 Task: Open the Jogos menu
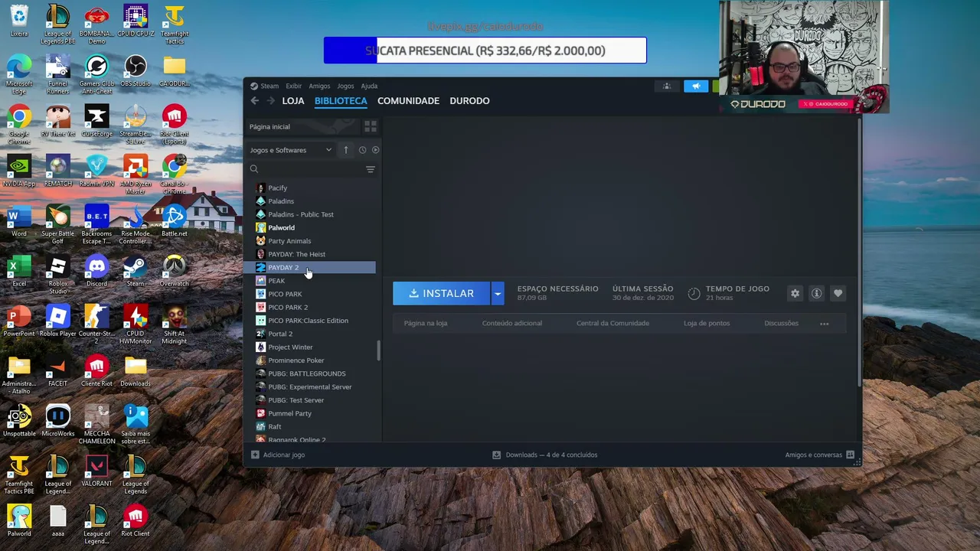click(346, 86)
